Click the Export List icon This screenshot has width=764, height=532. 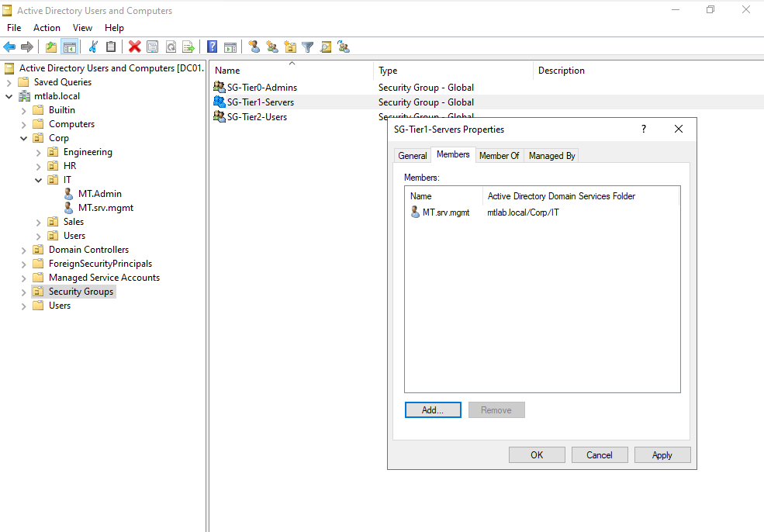pos(188,47)
